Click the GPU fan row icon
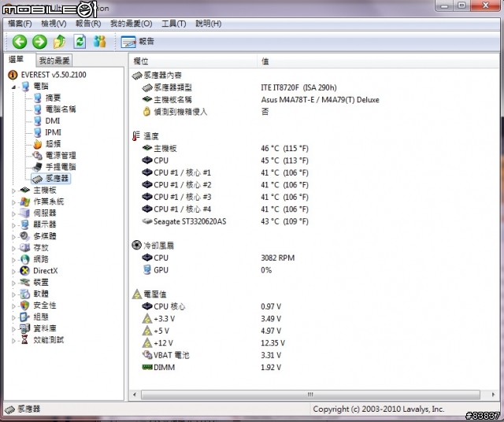The image size is (504, 422). click(147, 270)
